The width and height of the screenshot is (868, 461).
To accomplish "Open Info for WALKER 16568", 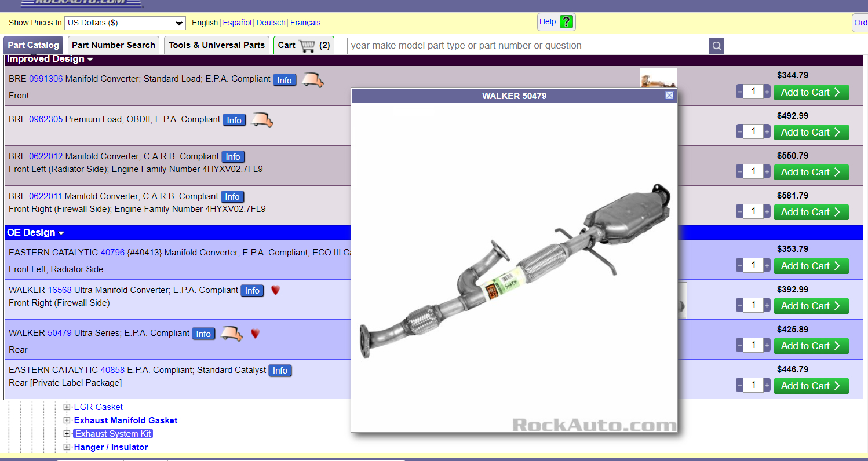I will (252, 291).
